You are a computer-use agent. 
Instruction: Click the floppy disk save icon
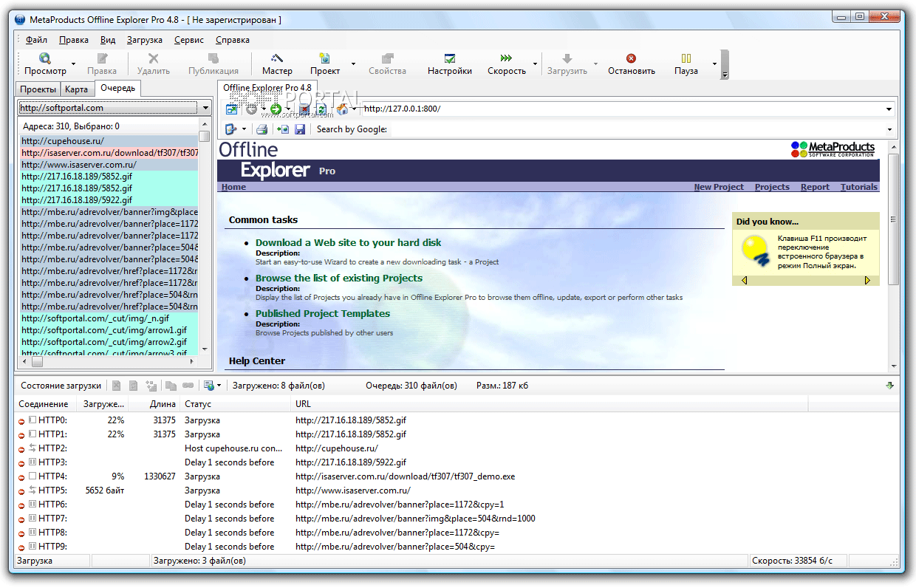(299, 129)
